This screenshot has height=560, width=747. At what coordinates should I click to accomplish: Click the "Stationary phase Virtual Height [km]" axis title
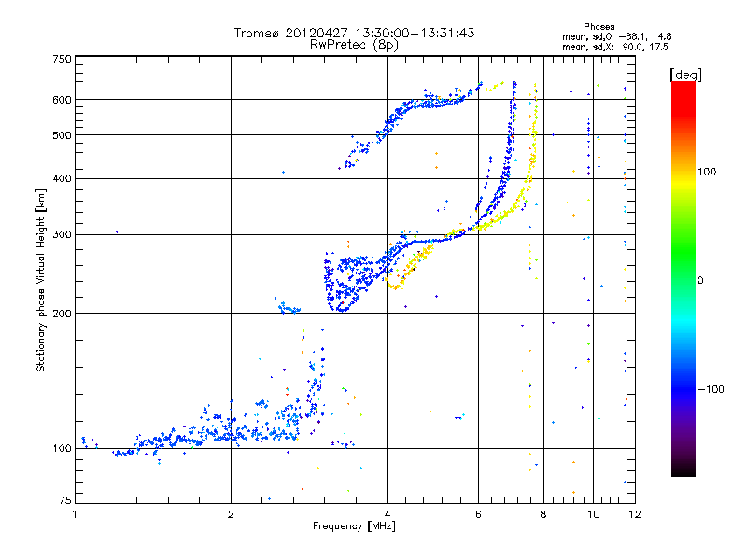(x=41, y=280)
